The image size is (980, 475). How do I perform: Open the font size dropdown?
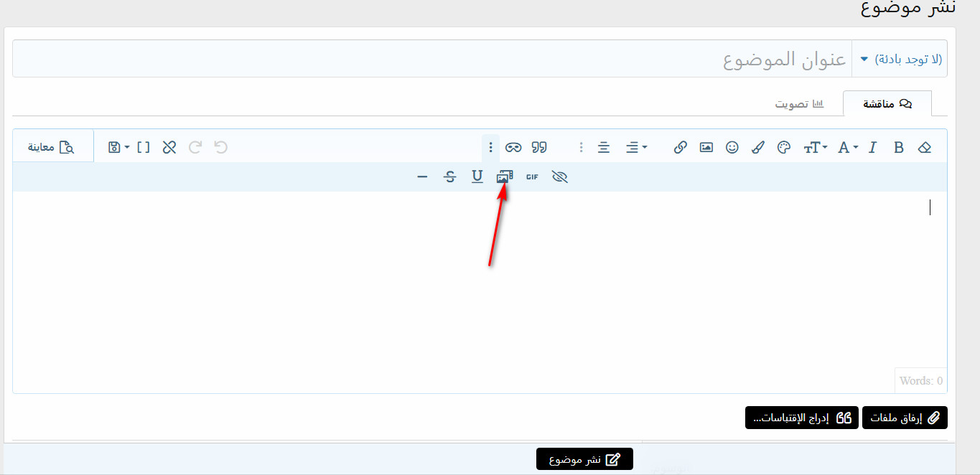815,148
